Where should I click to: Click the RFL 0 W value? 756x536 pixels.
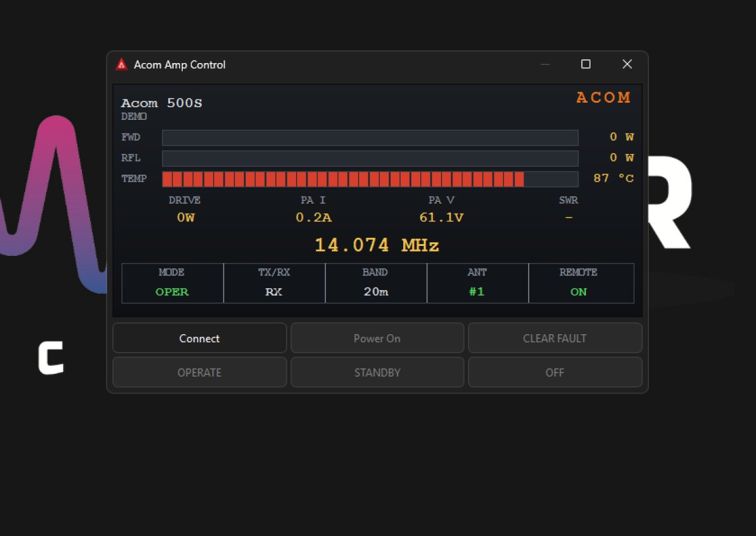(x=622, y=158)
